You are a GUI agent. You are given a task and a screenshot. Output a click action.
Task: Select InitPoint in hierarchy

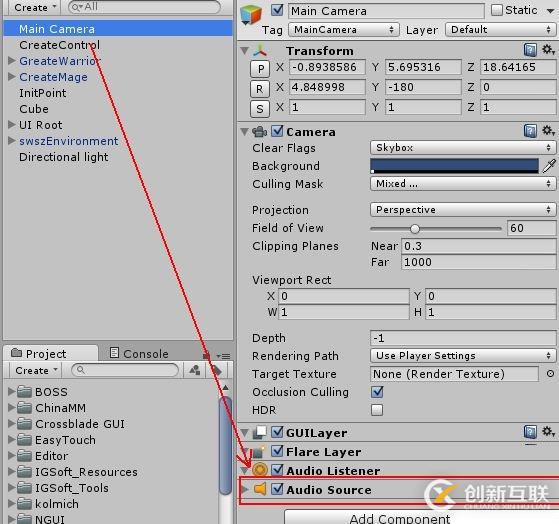click(42, 93)
